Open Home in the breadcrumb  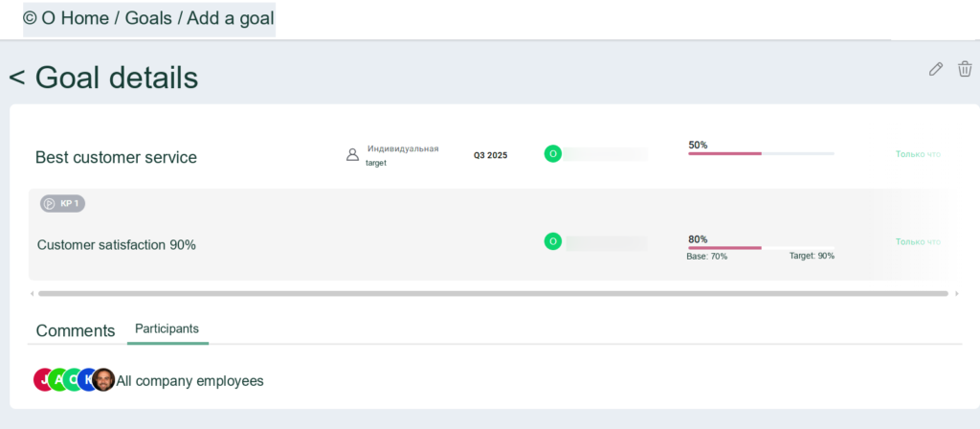(x=85, y=18)
